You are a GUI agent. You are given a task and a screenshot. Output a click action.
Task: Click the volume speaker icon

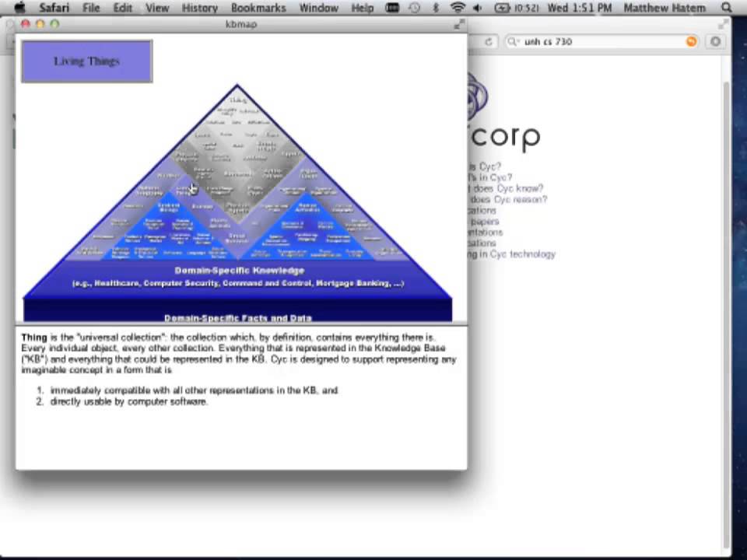tap(477, 8)
